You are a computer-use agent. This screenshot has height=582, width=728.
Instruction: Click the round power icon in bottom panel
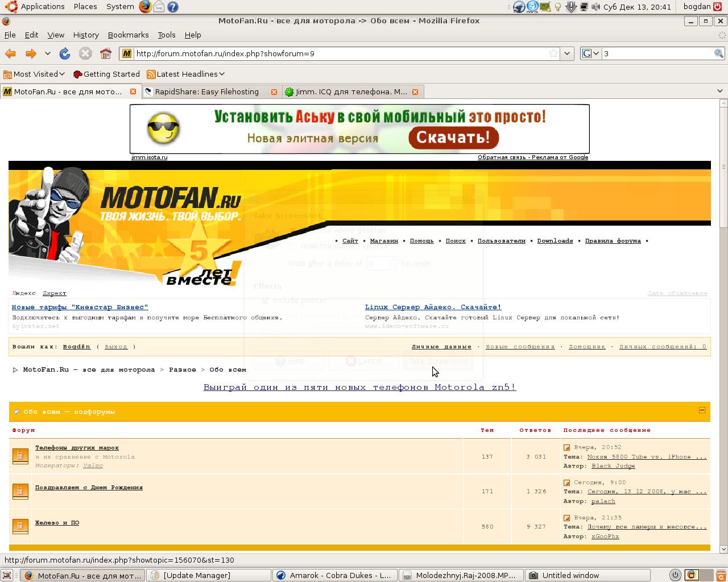point(675,575)
